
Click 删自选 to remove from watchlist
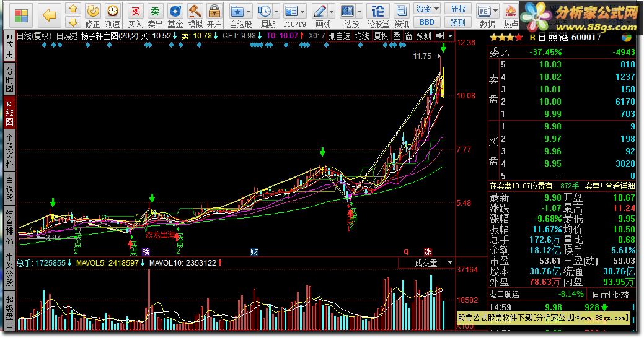tap(339, 36)
